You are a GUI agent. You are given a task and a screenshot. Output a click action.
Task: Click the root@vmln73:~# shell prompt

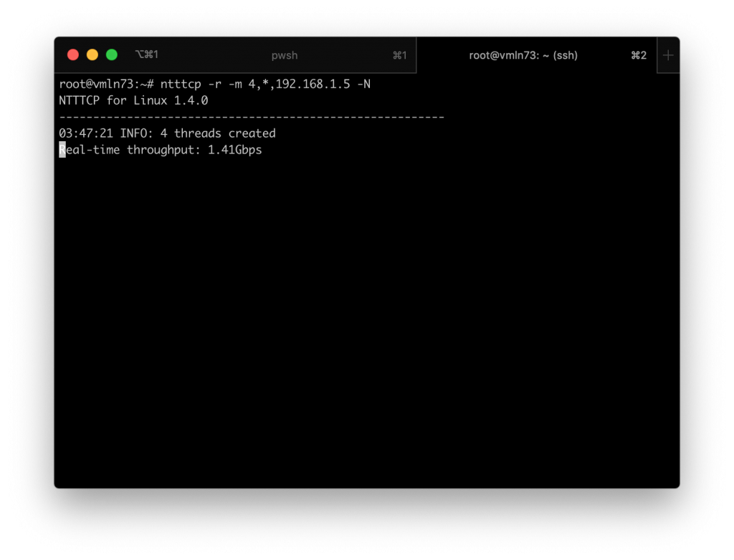(106, 85)
